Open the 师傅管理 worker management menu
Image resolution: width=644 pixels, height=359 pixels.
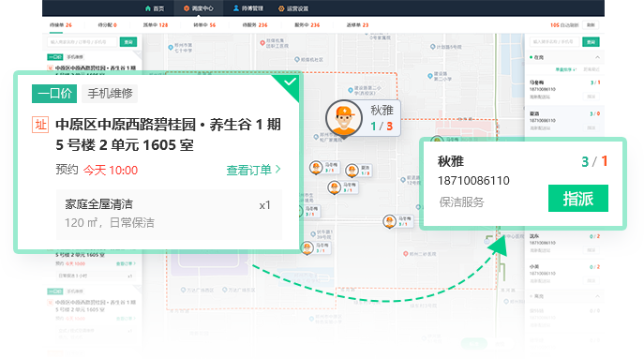pyautogui.click(x=248, y=8)
